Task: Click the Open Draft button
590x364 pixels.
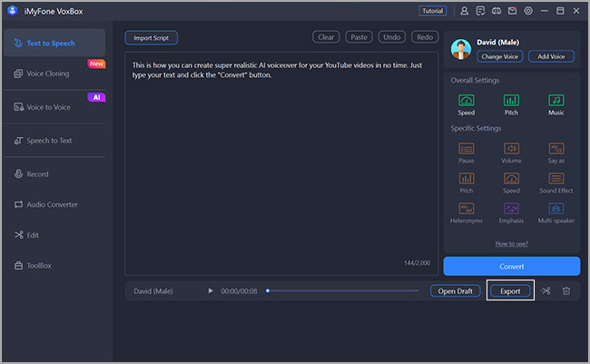Action: click(456, 291)
